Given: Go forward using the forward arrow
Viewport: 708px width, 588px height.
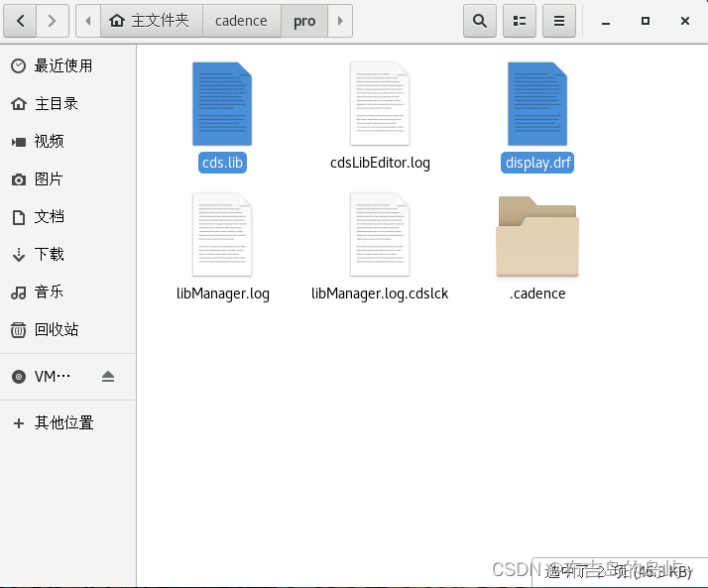Looking at the screenshot, I should coord(53,20).
